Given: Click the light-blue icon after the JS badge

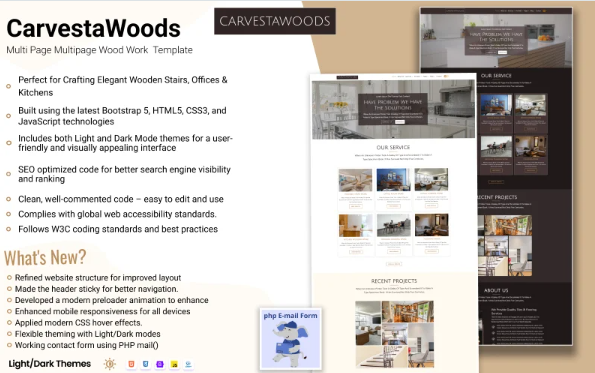Looking at the screenshot, I should tap(188, 364).
